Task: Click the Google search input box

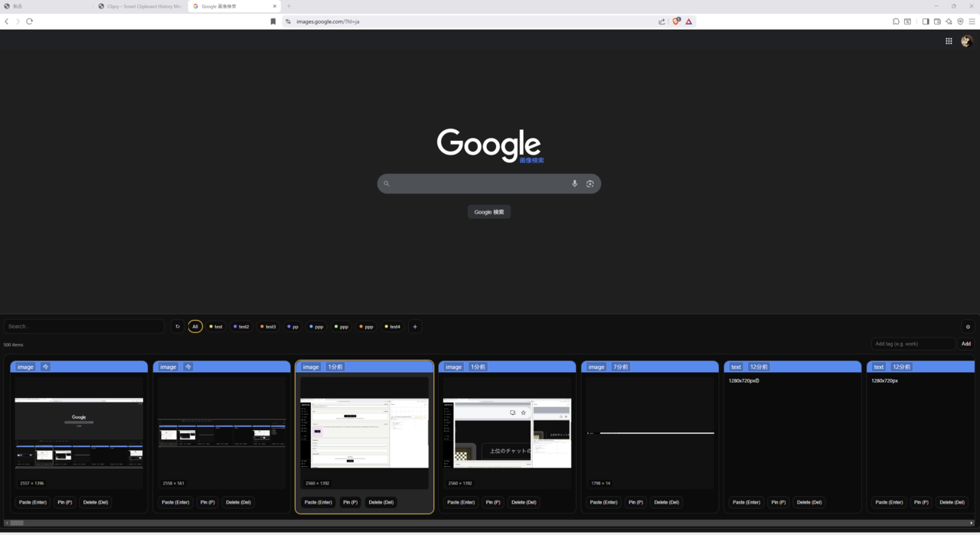Action: pos(489,184)
